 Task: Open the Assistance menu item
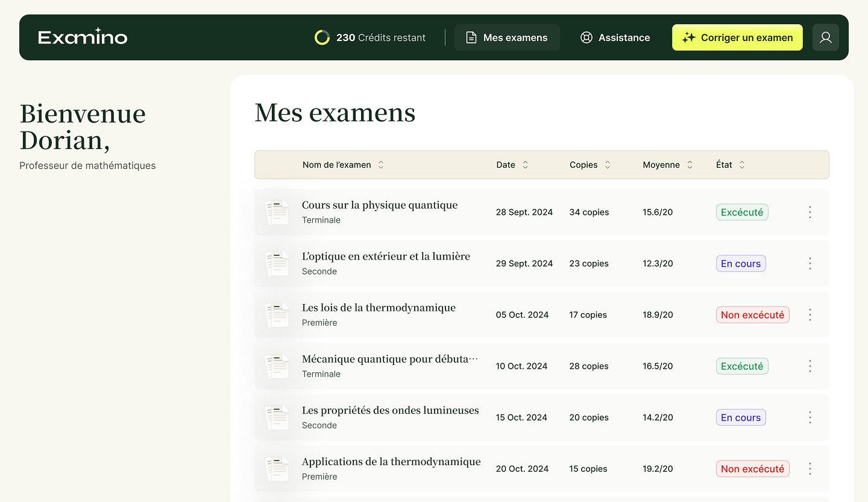coord(615,37)
